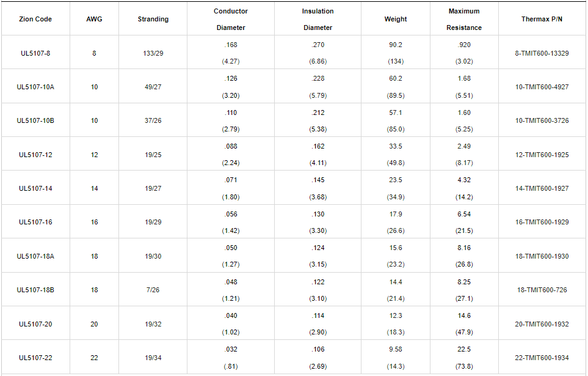Viewport: 588px width, 376px height.
Task: Click the Weight column header
Action: pyautogui.click(x=396, y=19)
